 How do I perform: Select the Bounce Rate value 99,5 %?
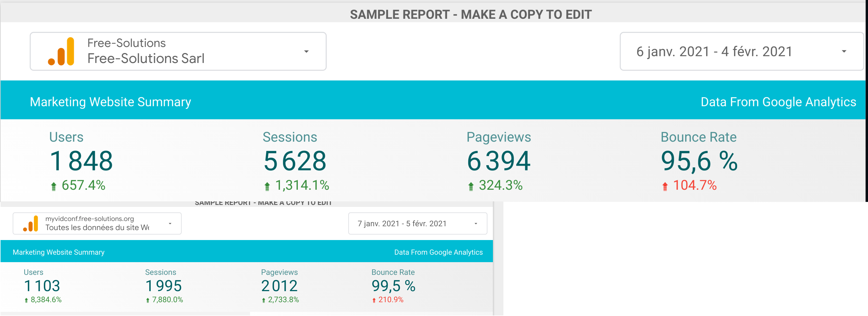click(x=393, y=286)
